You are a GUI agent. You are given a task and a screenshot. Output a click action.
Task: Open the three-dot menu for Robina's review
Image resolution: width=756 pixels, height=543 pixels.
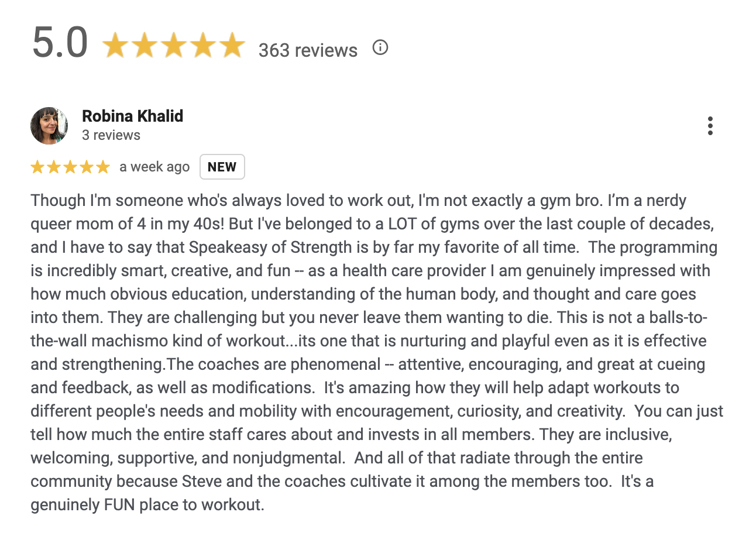click(710, 126)
